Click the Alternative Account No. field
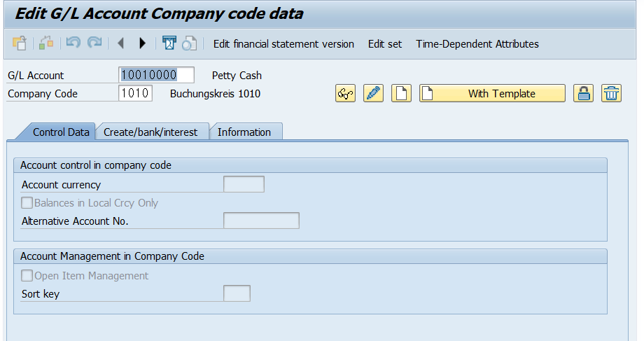The width and height of the screenshot is (644, 341). click(261, 221)
